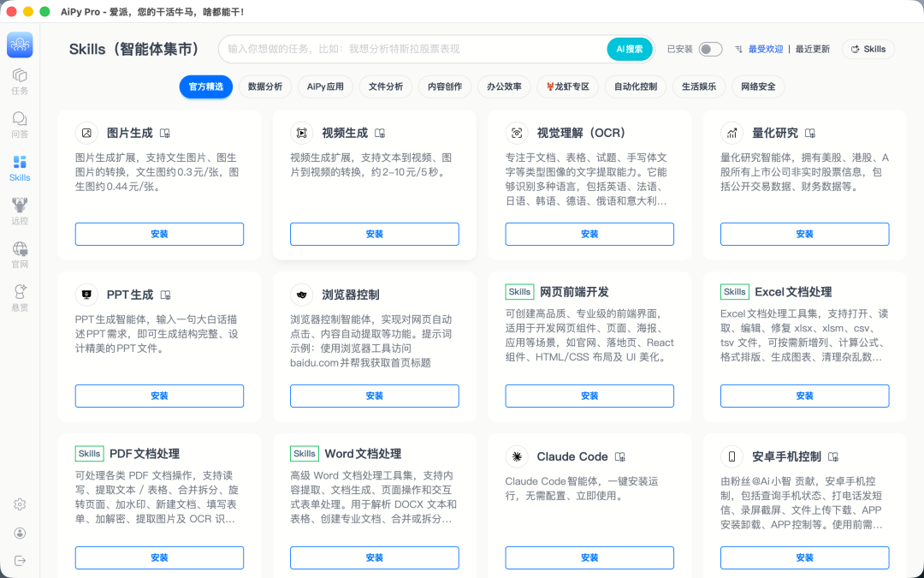Click the 视频生成 card icon
Screen dimensions: 924x578
[302, 133]
